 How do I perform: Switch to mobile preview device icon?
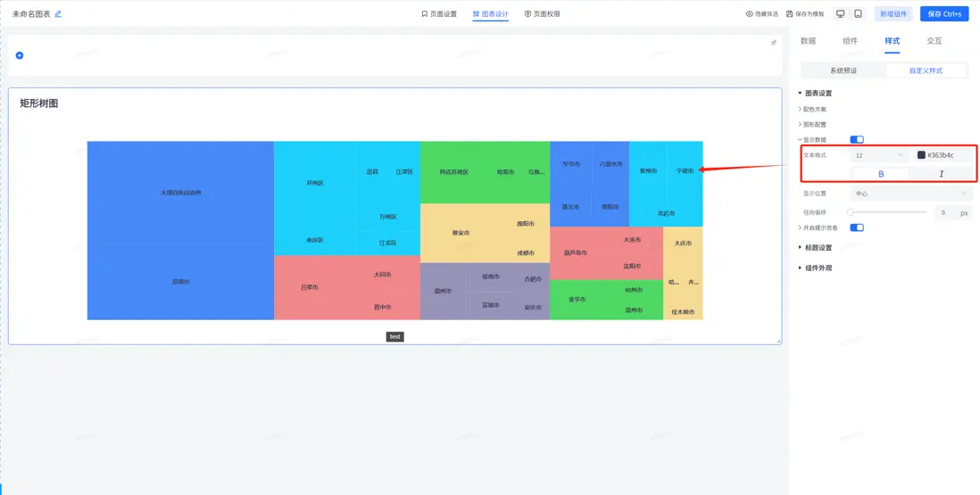coord(858,13)
